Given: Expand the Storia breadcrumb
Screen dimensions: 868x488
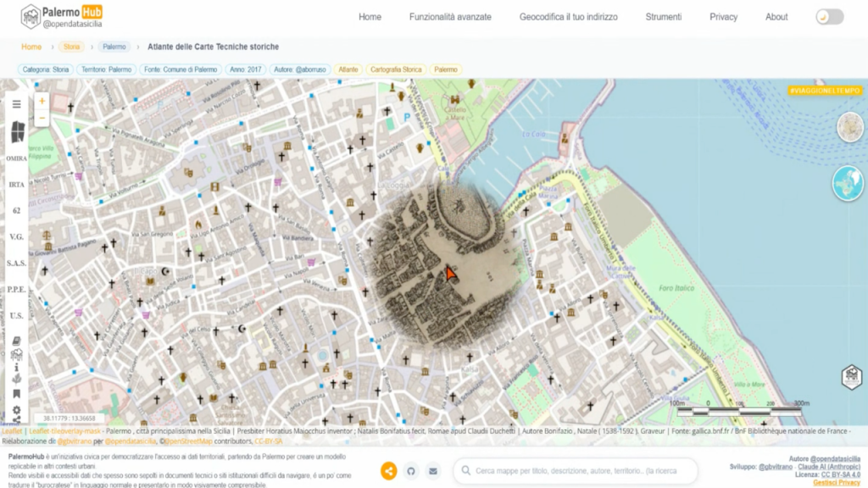Looking at the screenshot, I should click(71, 47).
